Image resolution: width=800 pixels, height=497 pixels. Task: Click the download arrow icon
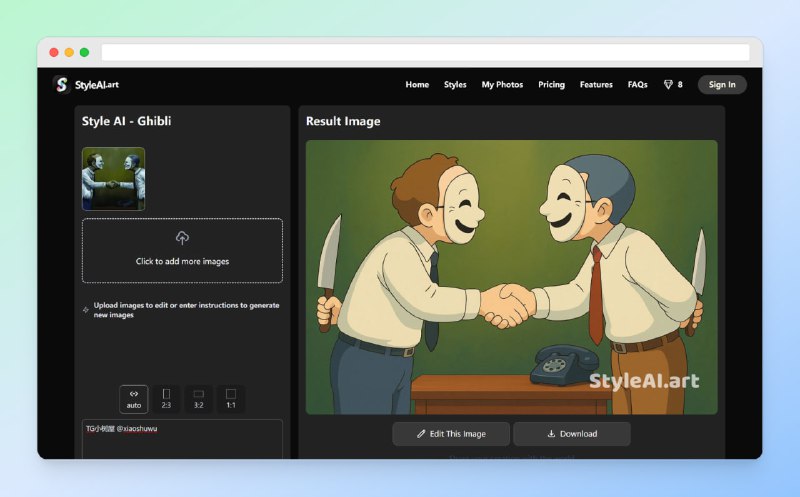tap(551, 434)
